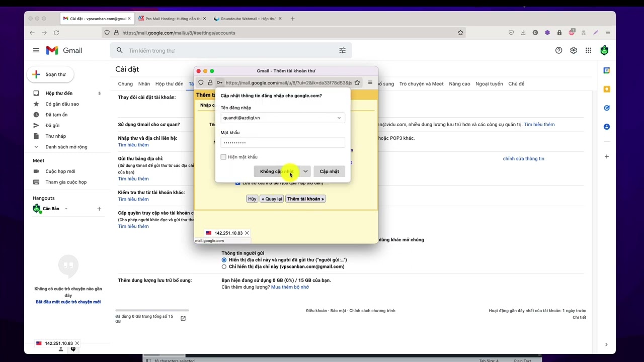Open the Ngoại tuyến settings tab
The height and width of the screenshot is (362, 644).
coord(489,84)
